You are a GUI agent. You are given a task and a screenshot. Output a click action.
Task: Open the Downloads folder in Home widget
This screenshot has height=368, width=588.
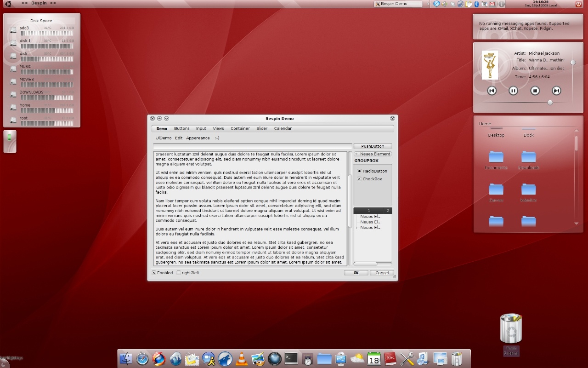pyautogui.click(x=529, y=160)
